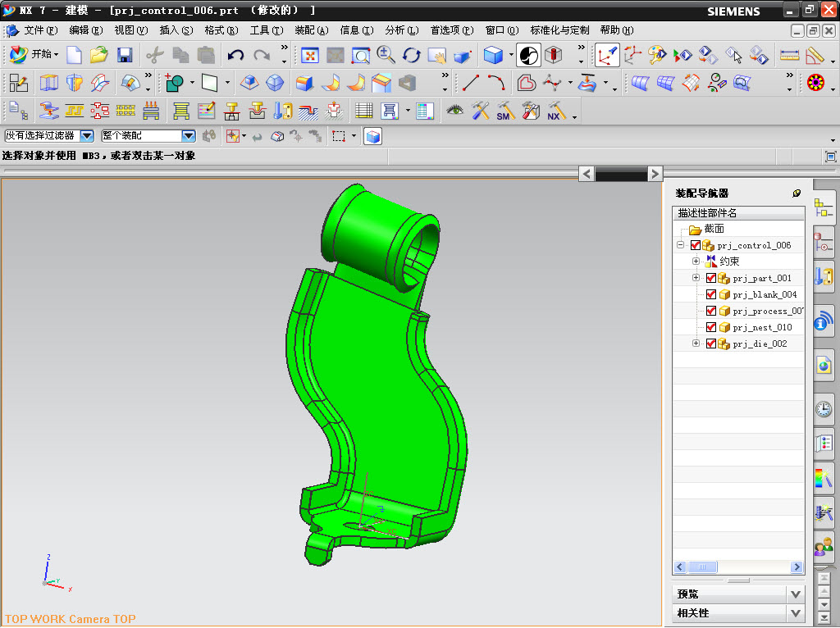
Task: Toggle the full screen icon at status line
Action: coord(830,157)
